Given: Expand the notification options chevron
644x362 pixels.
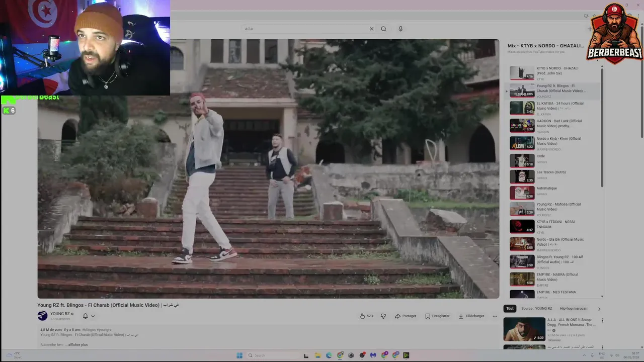Looking at the screenshot, I should tap(93, 316).
